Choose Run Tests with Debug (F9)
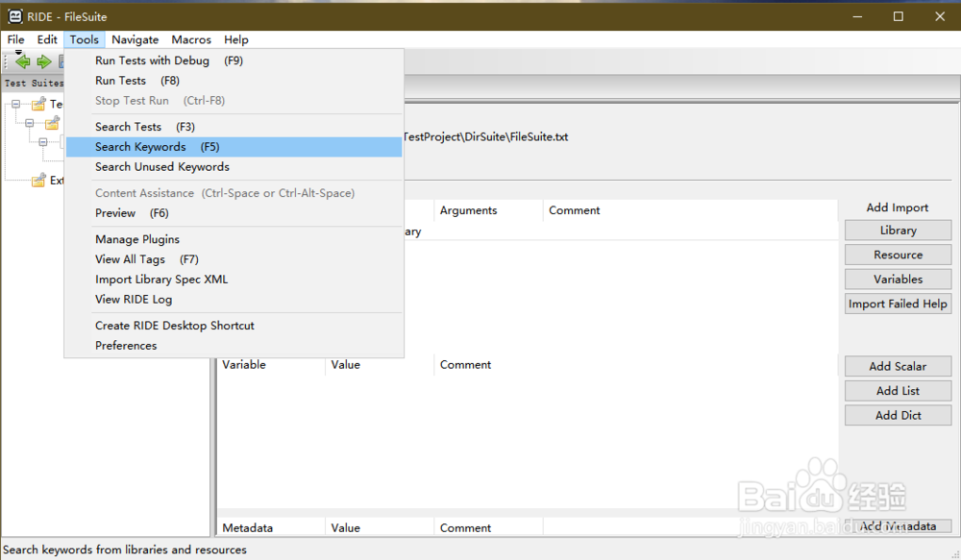 coord(234,61)
